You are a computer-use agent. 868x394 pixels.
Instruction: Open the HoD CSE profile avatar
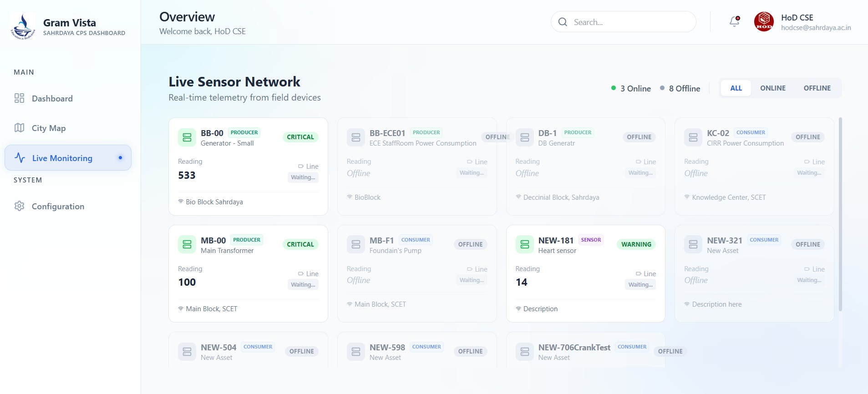pyautogui.click(x=764, y=22)
